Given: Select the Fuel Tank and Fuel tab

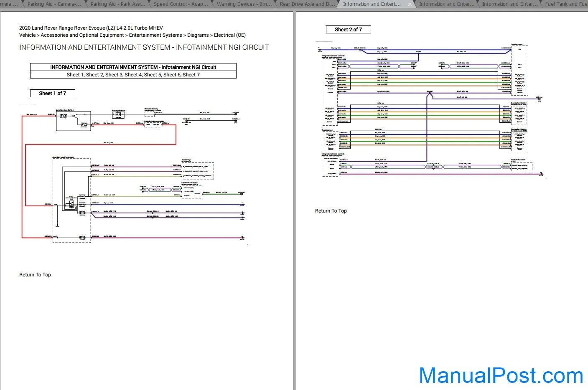Looking at the screenshot, I should click(x=566, y=4).
